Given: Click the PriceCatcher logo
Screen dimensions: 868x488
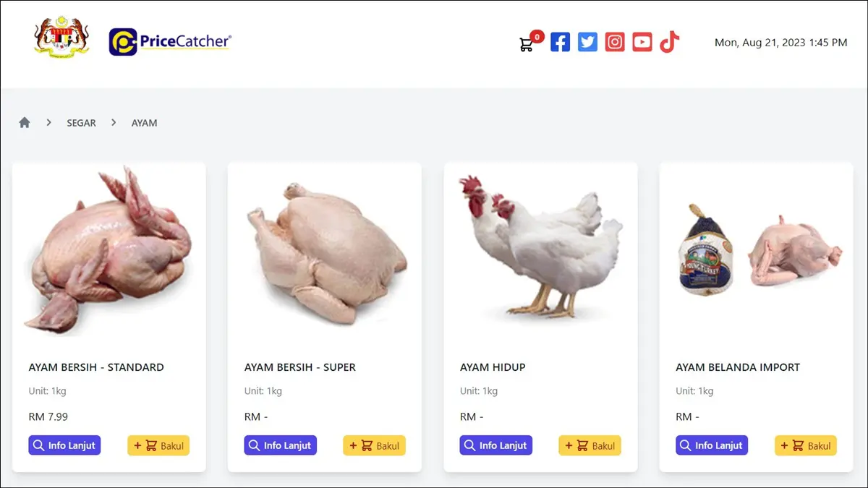Looking at the screenshot, I should (x=170, y=41).
